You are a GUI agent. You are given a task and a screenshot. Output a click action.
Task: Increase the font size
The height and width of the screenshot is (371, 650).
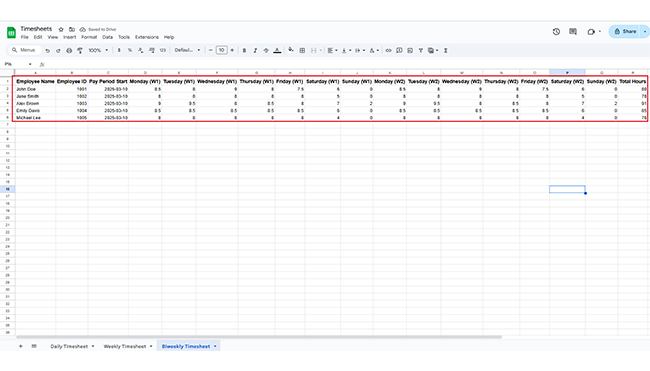pos(232,51)
